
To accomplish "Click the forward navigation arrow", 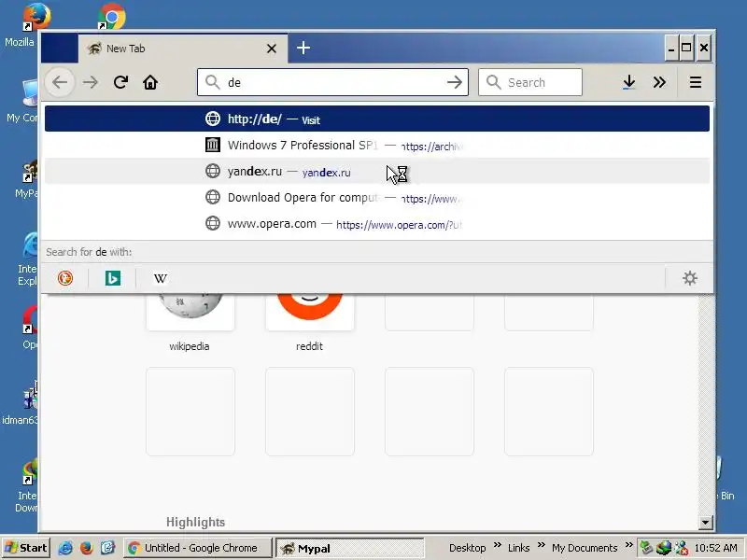I will [90, 82].
